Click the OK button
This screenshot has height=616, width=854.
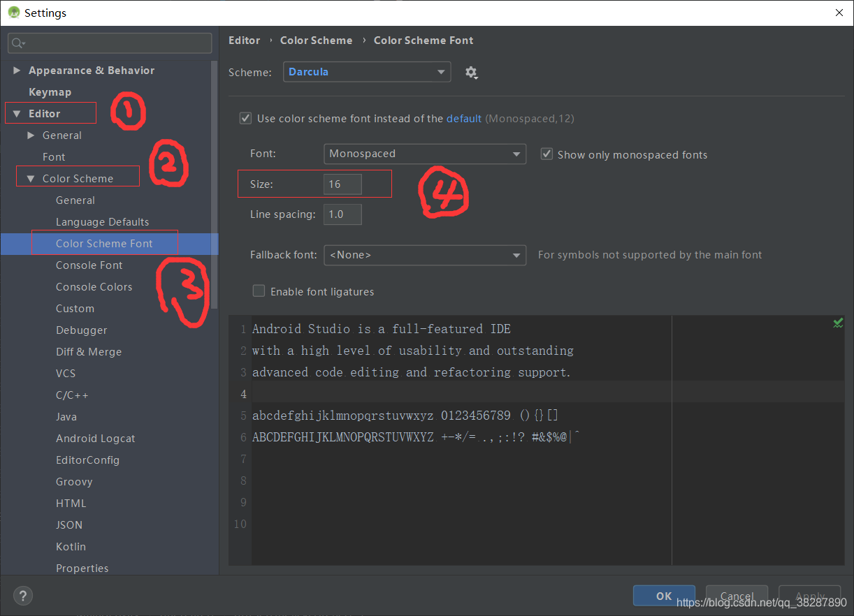click(x=664, y=596)
